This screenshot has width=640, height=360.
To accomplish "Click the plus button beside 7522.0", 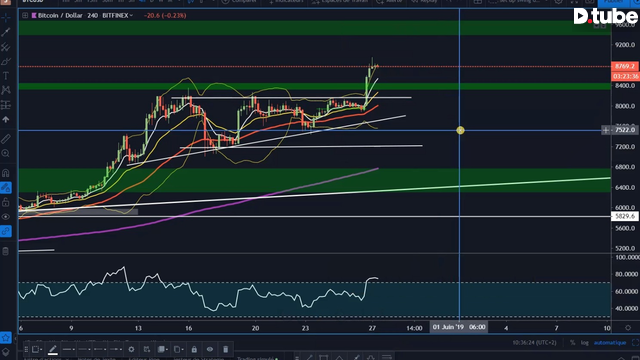I will [x=606, y=130].
